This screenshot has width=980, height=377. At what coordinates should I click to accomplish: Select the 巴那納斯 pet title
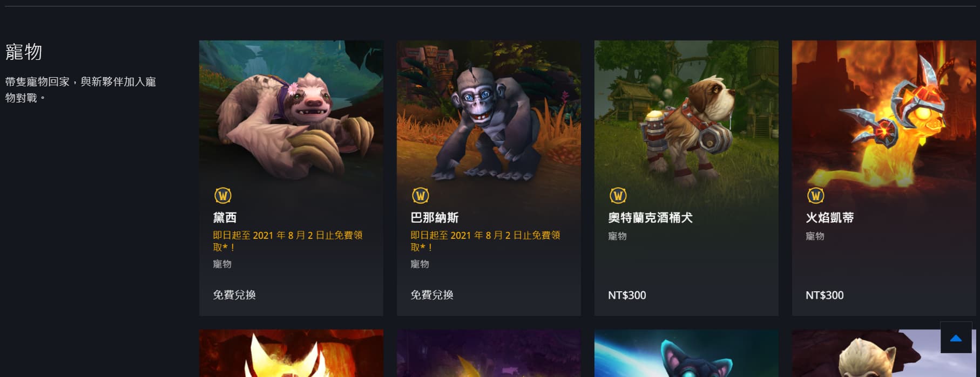[434, 217]
